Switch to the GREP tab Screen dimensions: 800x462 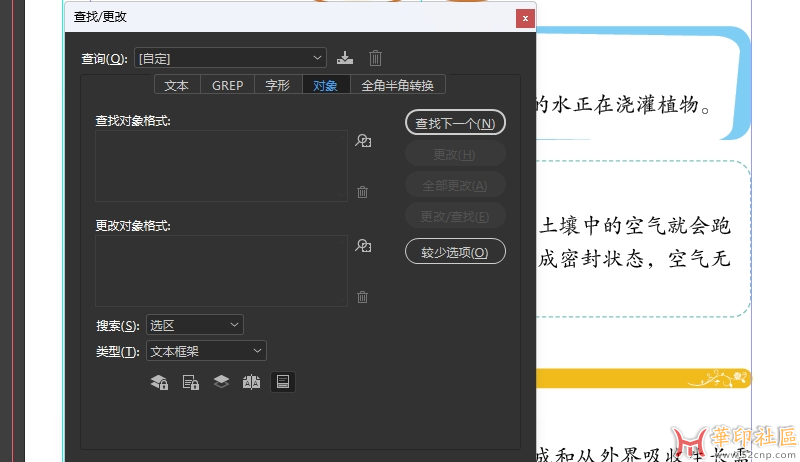tap(228, 85)
